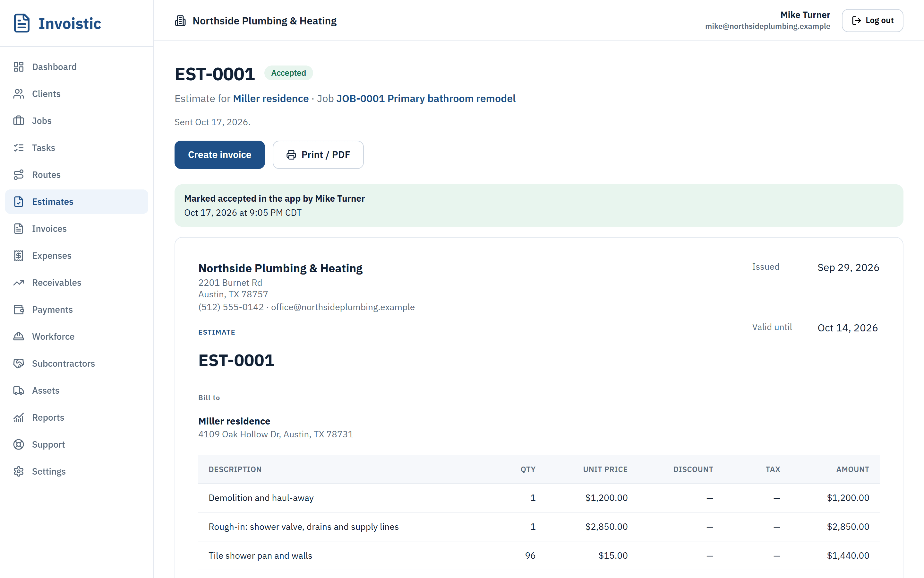Click the Estimates document-check icon

pyautogui.click(x=19, y=201)
